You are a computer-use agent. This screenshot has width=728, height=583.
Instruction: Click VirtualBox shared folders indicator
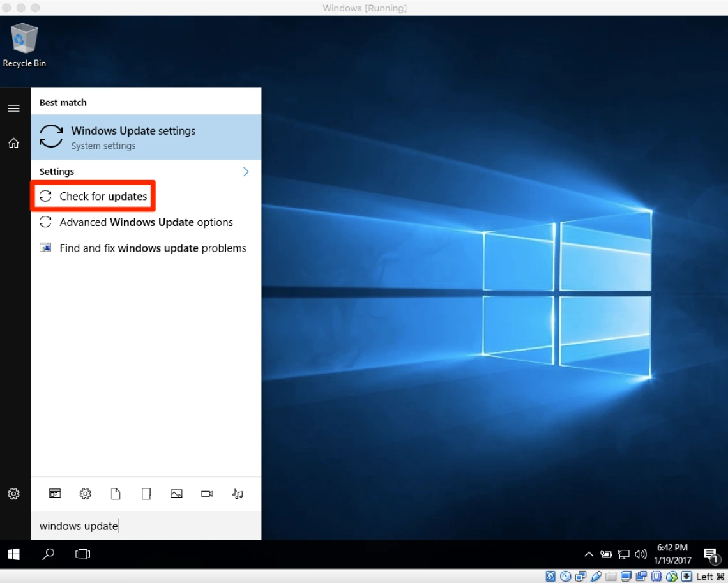[611, 577]
